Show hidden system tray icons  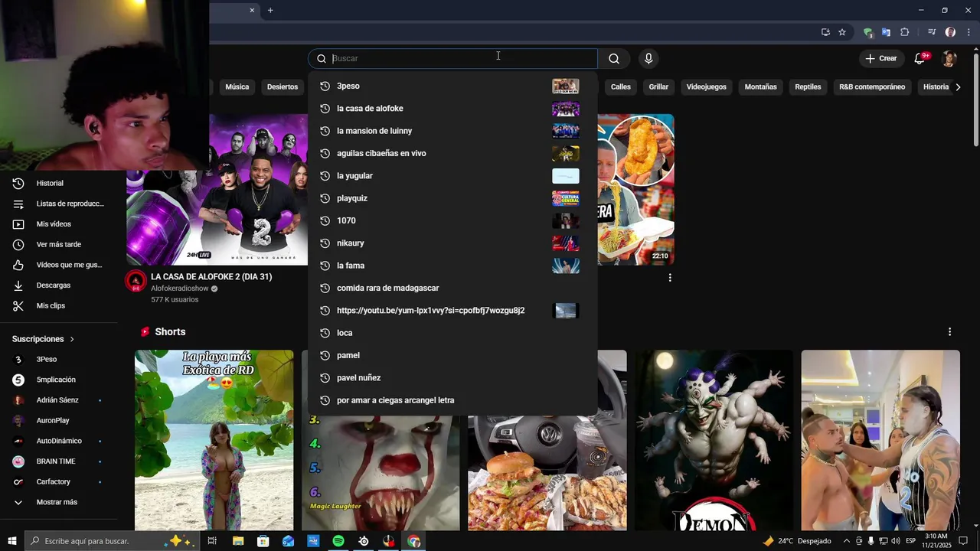pos(846,541)
